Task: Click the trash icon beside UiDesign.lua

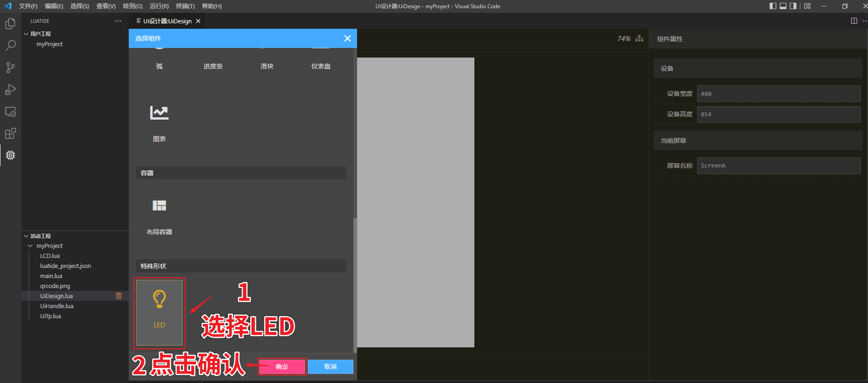Action: tap(119, 296)
